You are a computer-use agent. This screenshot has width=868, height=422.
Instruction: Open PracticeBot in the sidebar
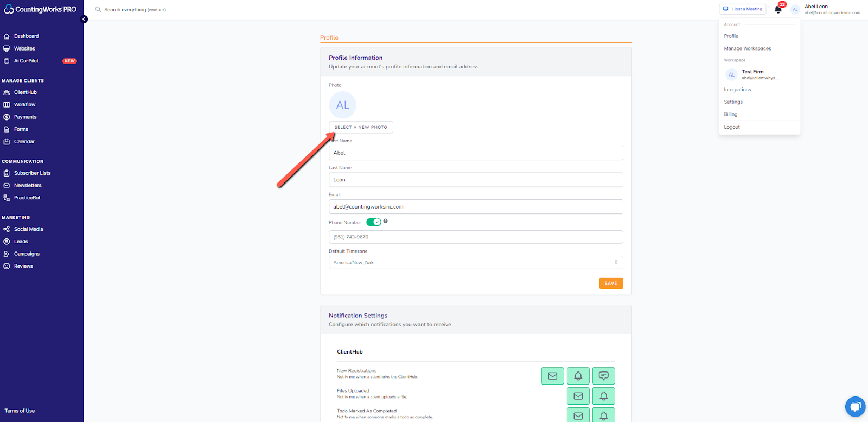(27, 198)
